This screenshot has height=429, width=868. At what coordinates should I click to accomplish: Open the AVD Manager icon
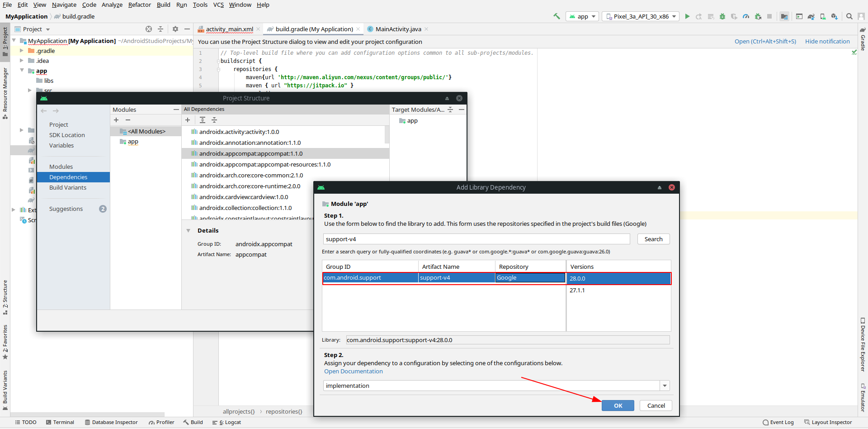pos(823,16)
